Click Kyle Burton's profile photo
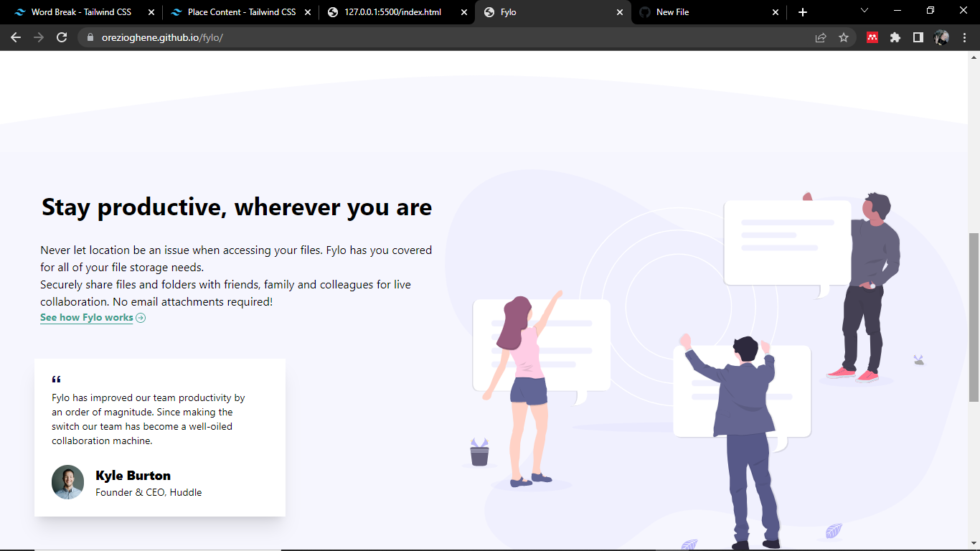The image size is (980, 551). (67, 482)
